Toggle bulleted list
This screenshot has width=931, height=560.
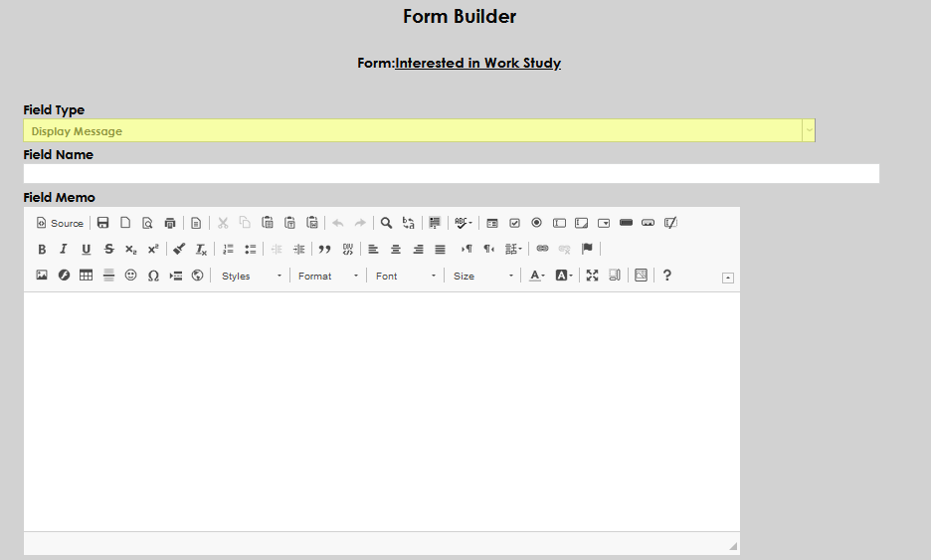coord(251,249)
